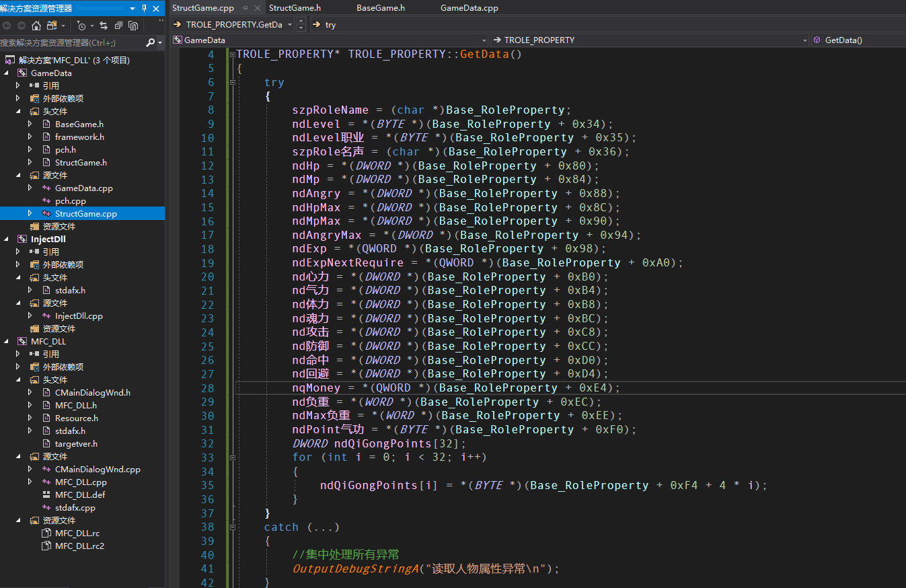Click the comment //集中处理所有异常
906x588 pixels.
pos(346,554)
